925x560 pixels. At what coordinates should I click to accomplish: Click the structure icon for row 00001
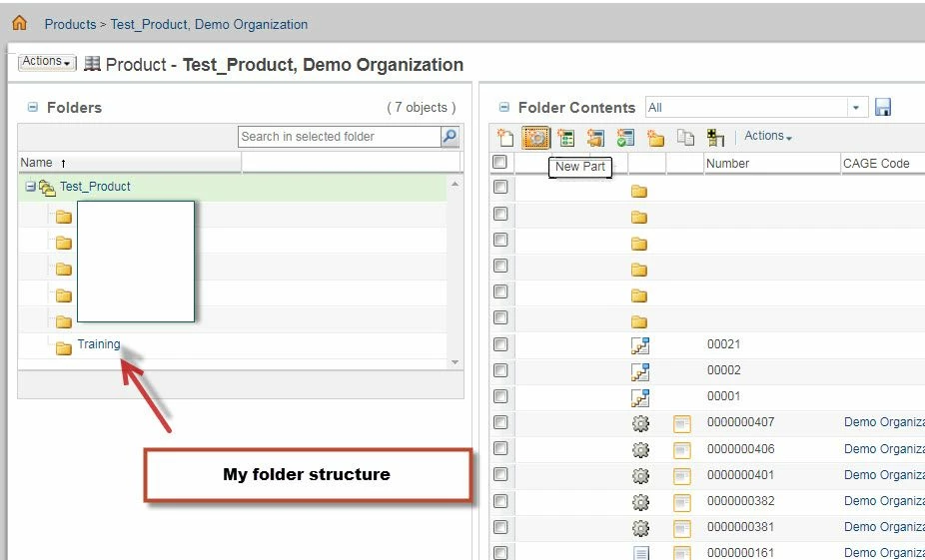[x=640, y=398]
